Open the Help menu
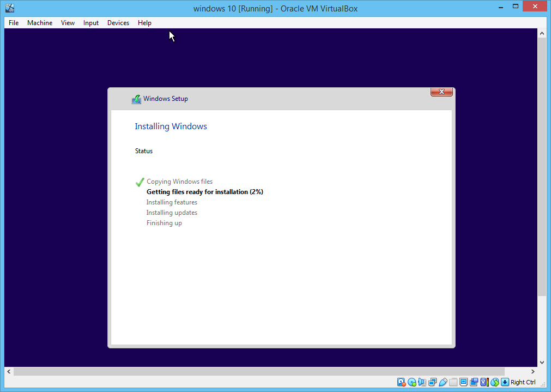This screenshot has width=551, height=392. [x=144, y=23]
